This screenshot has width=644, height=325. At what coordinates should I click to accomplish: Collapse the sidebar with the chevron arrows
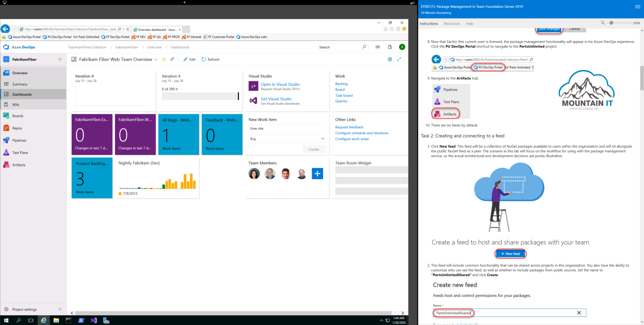pos(60,309)
